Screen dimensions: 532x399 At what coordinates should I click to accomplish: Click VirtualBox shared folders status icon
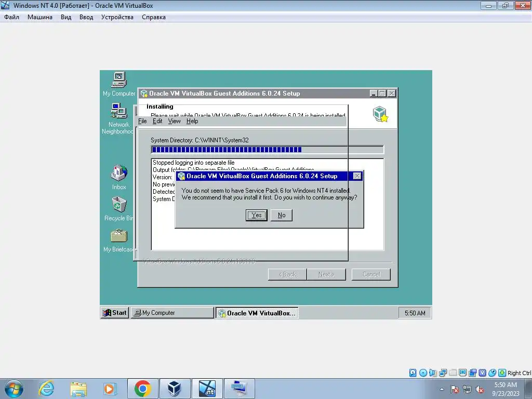pyautogui.click(x=453, y=373)
